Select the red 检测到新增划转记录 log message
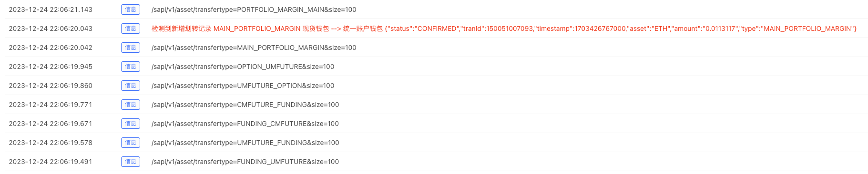 (x=504, y=29)
